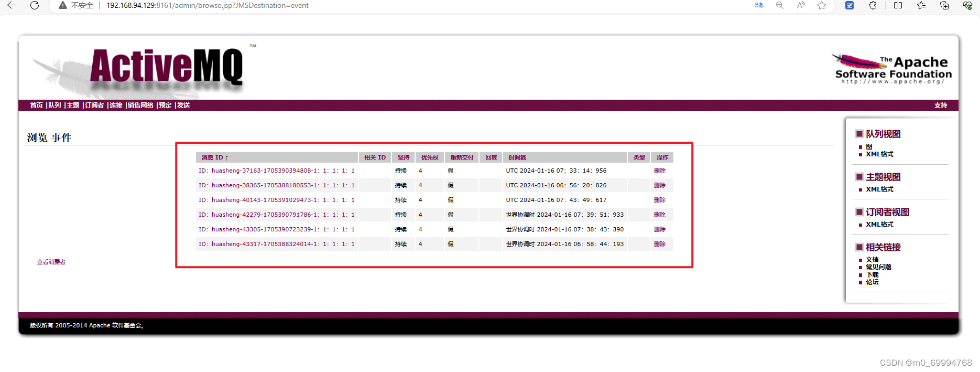Click the zoom magnifier icon
This screenshot has width=980, height=372.
pos(780,5)
